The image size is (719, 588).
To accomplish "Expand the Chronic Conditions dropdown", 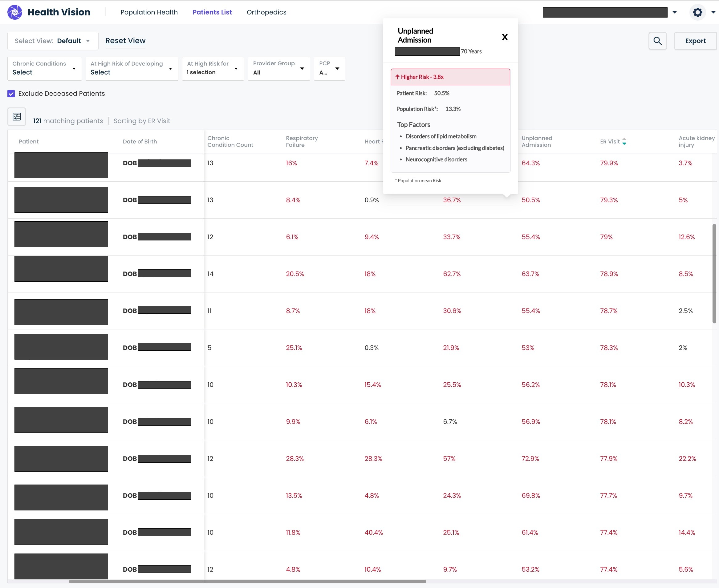I will point(44,68).
